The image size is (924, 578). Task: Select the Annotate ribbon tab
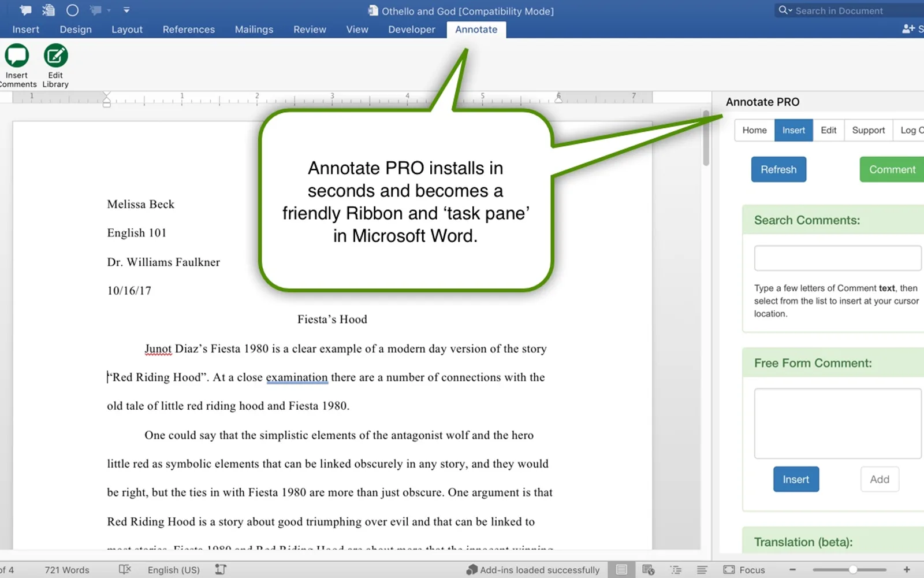click(476, 29)
